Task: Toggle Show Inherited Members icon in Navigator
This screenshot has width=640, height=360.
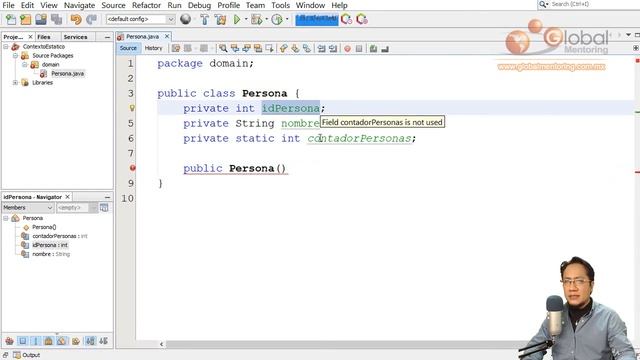Action: coord(10,341)
